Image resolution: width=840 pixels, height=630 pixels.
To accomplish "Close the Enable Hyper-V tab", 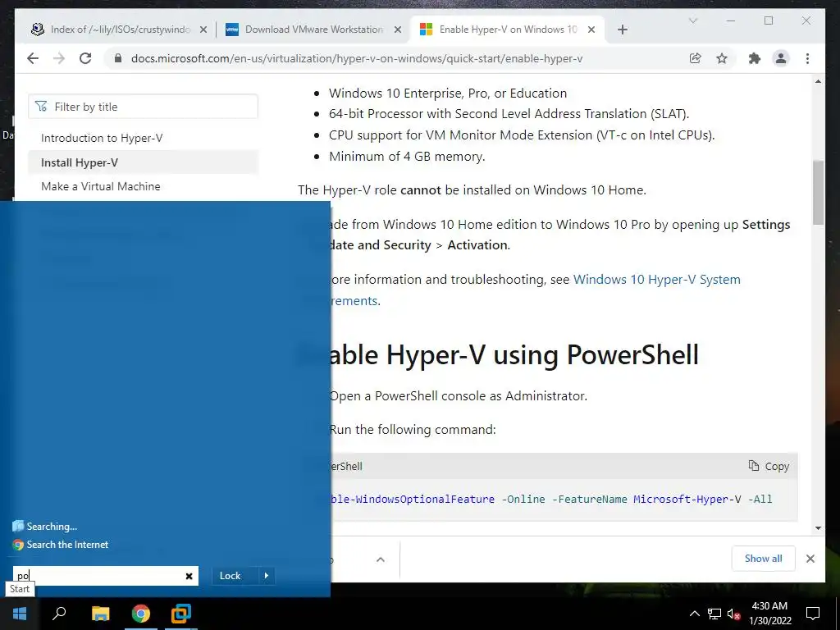I will [x=591, y=30].
